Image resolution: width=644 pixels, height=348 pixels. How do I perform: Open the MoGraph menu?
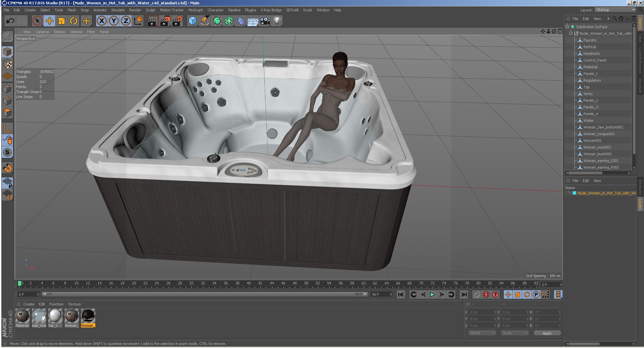195,10
